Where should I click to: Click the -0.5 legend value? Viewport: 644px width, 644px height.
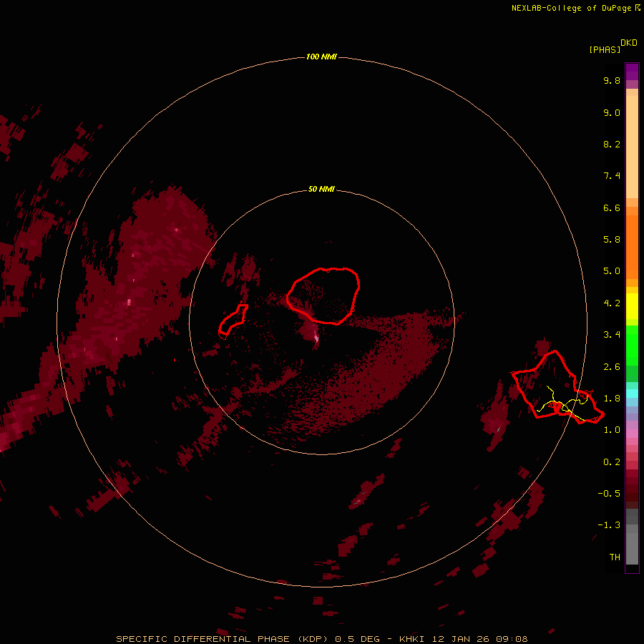[x=609, y=494]
